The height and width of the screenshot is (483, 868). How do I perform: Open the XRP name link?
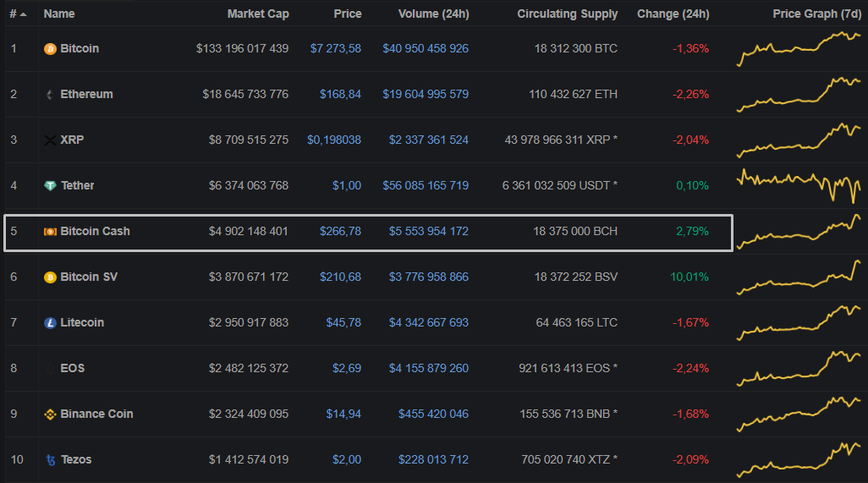click(72, 140)
